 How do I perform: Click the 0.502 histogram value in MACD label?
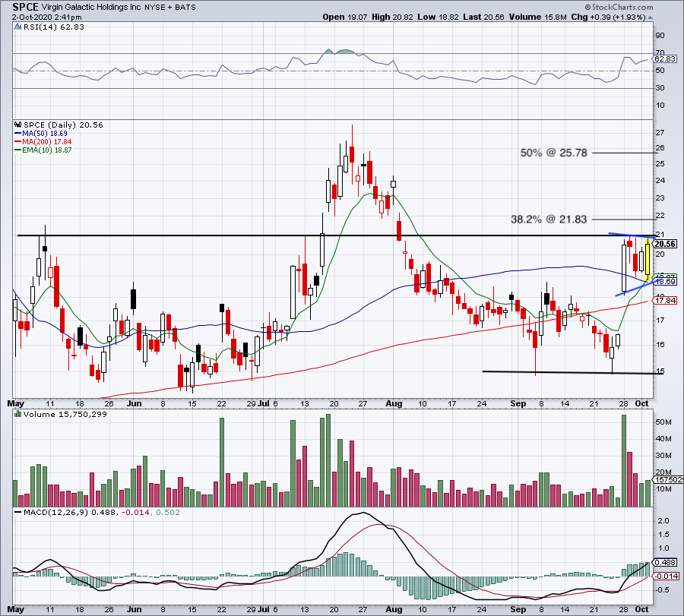coord(167,512)
